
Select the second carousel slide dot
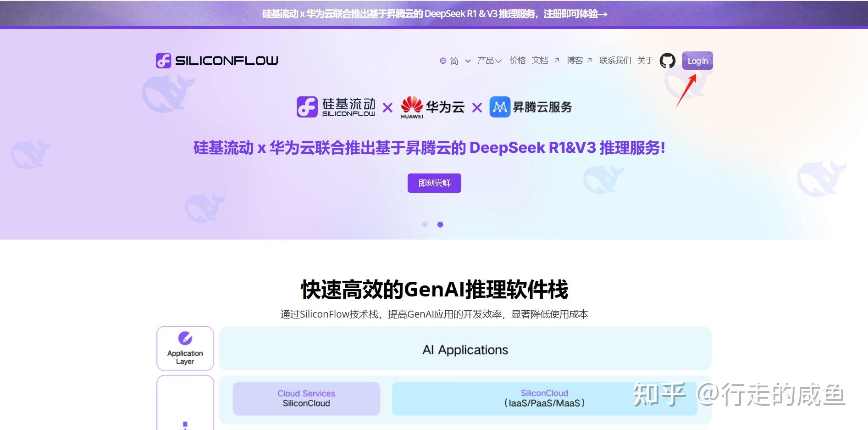point(440,224)
